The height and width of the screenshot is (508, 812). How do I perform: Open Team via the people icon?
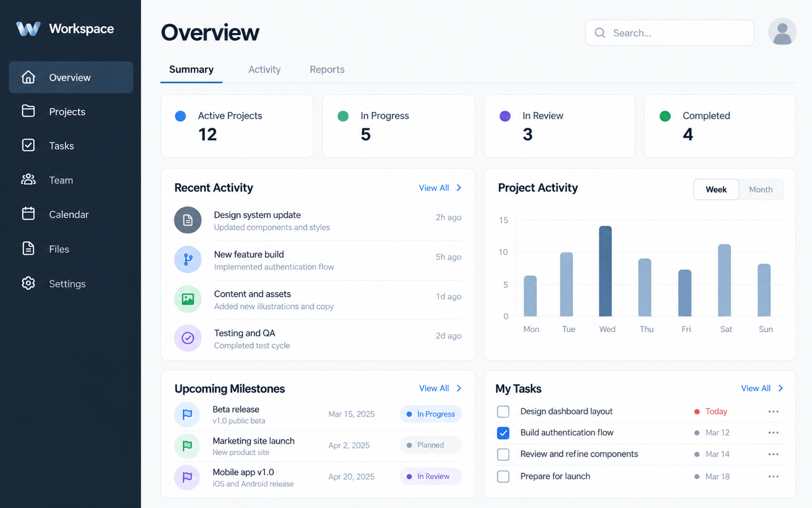[28, 180]
